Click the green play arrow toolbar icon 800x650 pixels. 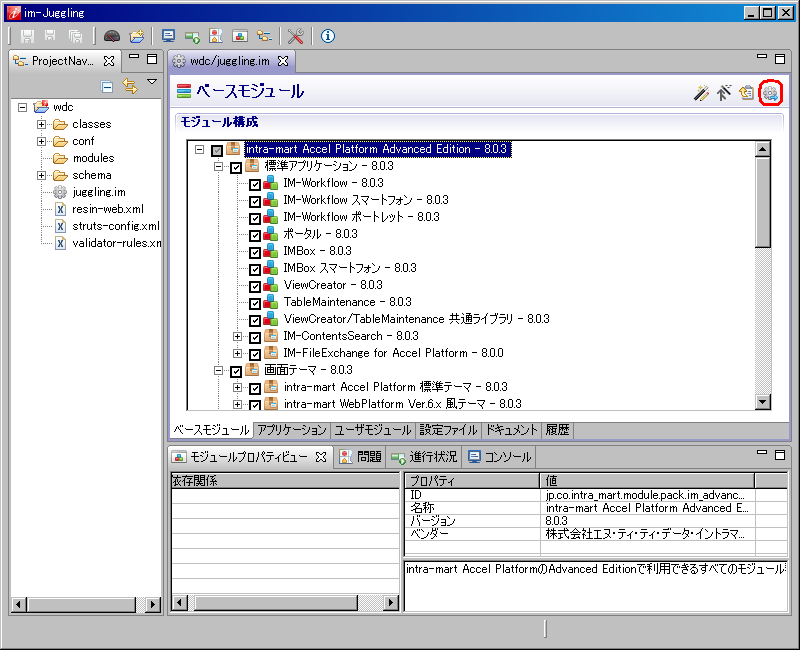[192, 36]
